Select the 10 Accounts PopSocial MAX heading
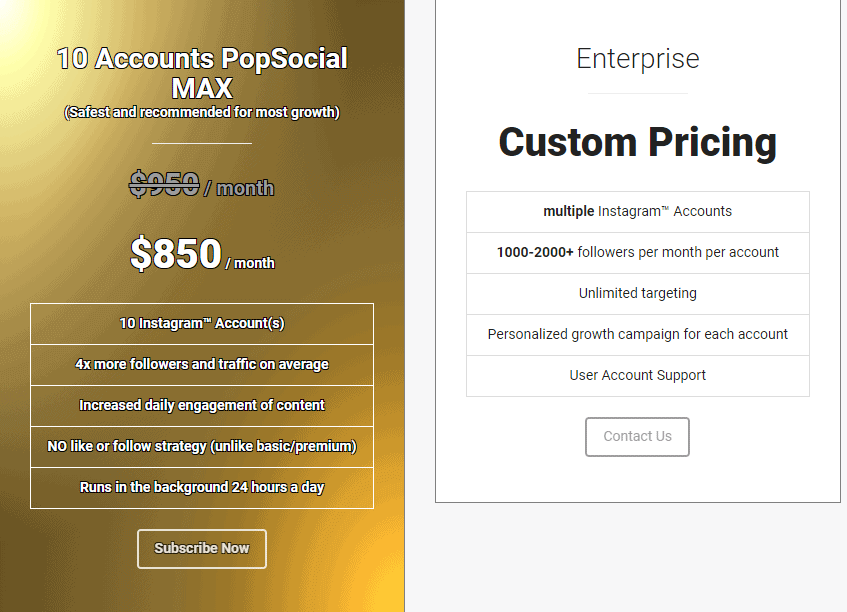Screen dimensions: 847x612 click(x=201, y=73)
